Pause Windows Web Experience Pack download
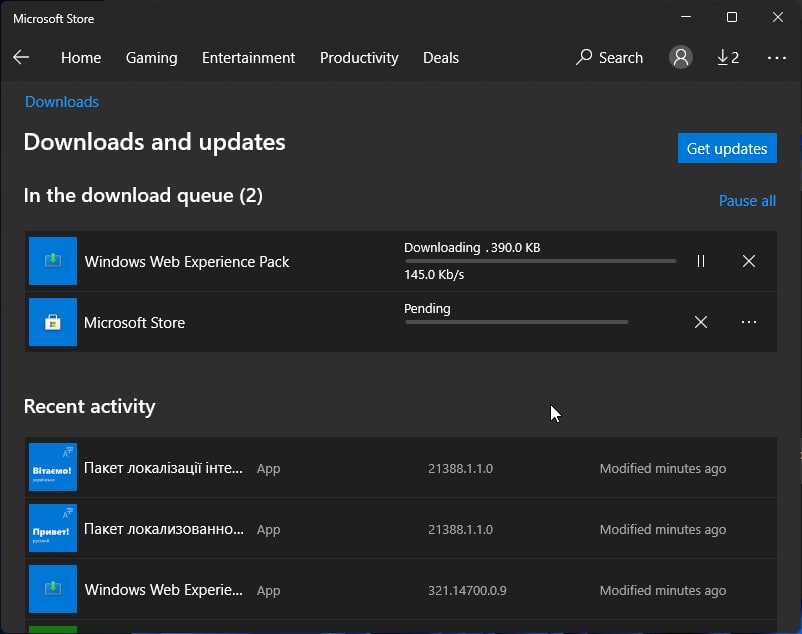This screenshot has height=634, width=802. [701, 261]
